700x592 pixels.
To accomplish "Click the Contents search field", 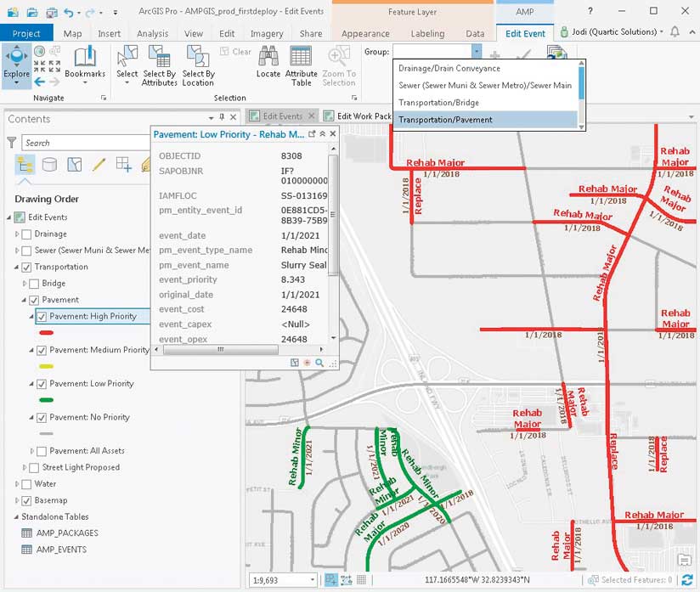I will coord(86,143).
